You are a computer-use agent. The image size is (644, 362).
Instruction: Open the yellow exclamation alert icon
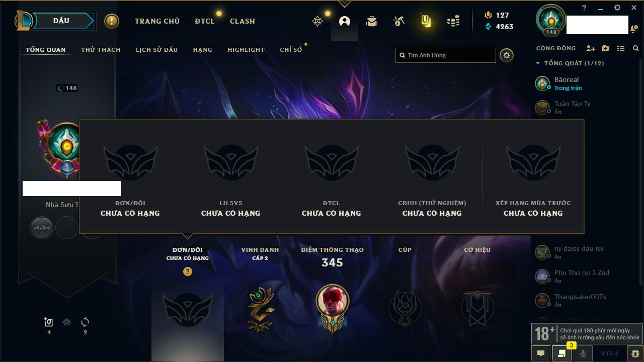tap(112, 21)
